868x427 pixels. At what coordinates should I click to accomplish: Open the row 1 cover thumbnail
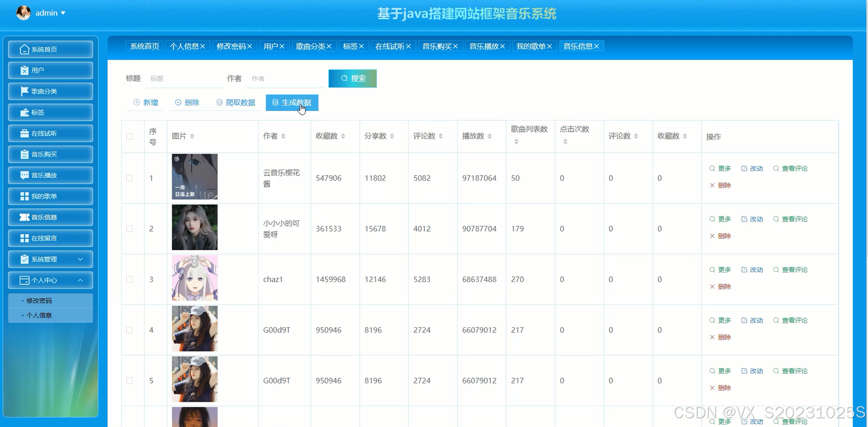pyautogui.click(x=194, y=176)
